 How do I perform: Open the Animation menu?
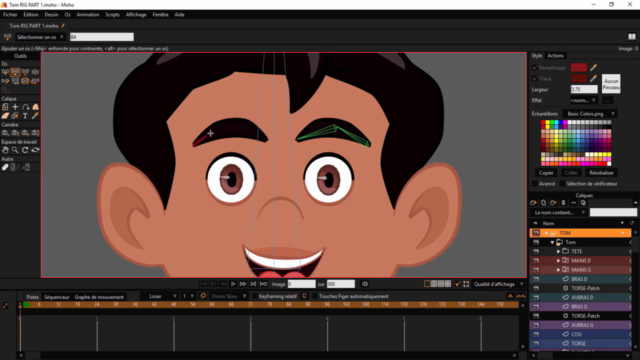coord(88,15)
